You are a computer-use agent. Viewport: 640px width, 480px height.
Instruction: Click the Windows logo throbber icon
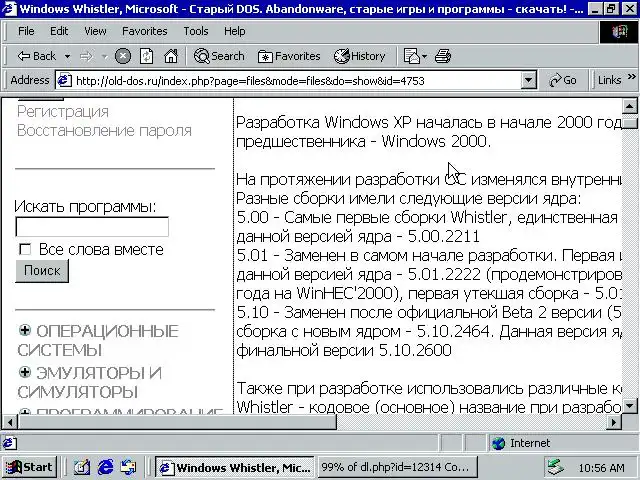point(619,31)
